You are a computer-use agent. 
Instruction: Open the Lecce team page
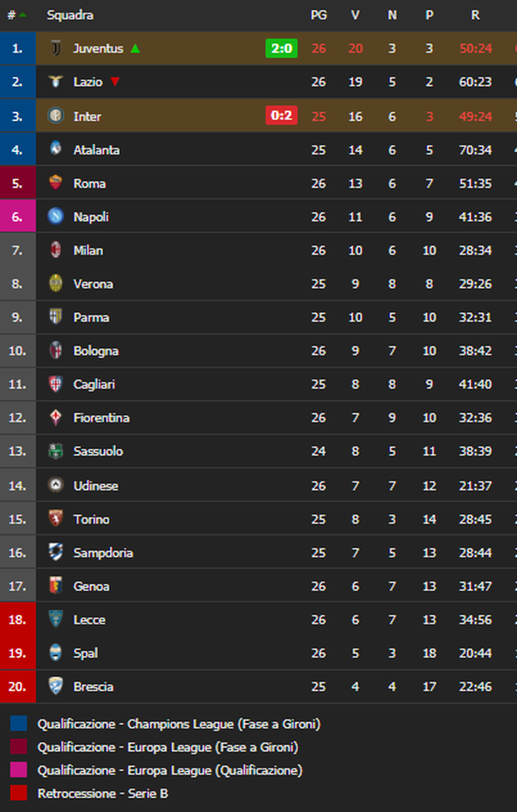[89, 619]
